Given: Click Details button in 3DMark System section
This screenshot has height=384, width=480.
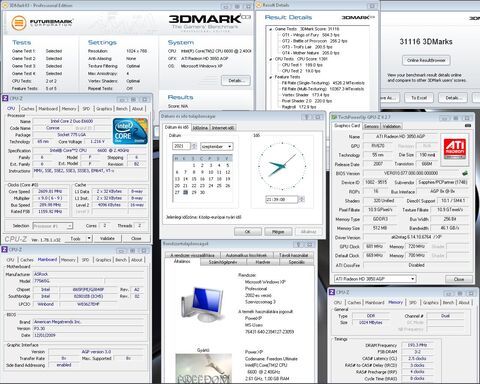Looking at the screenshot, I should tap(235, 80).
